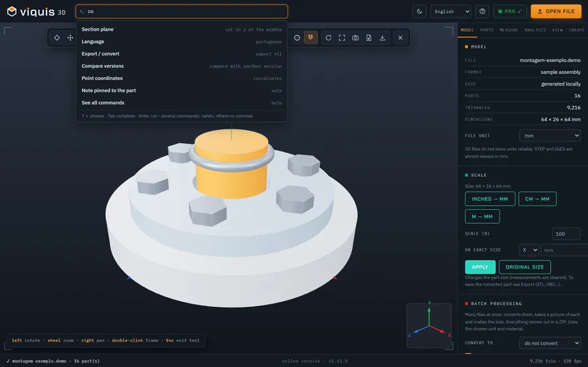Click the format value sample assembly
Screen dimensions: 588x367
561,72
